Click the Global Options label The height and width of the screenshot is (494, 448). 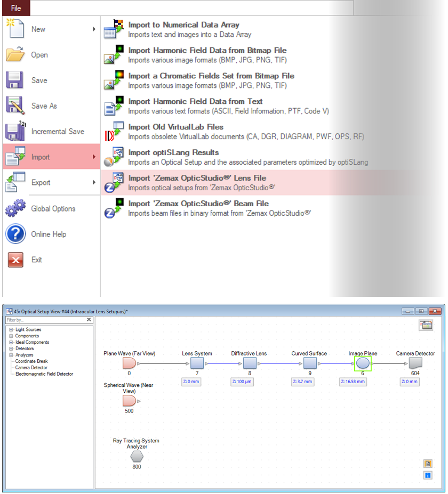(x=53, y=208)
